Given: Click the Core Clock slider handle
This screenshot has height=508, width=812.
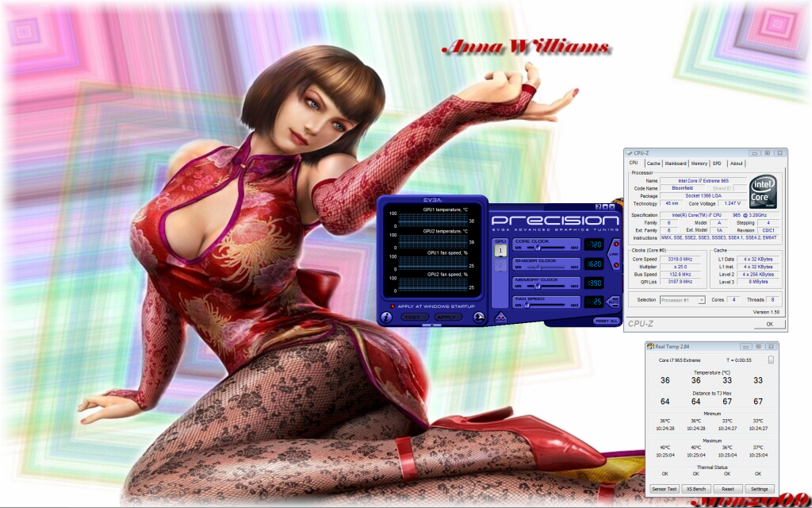Looking at the screenshot, I should [538, 248].
